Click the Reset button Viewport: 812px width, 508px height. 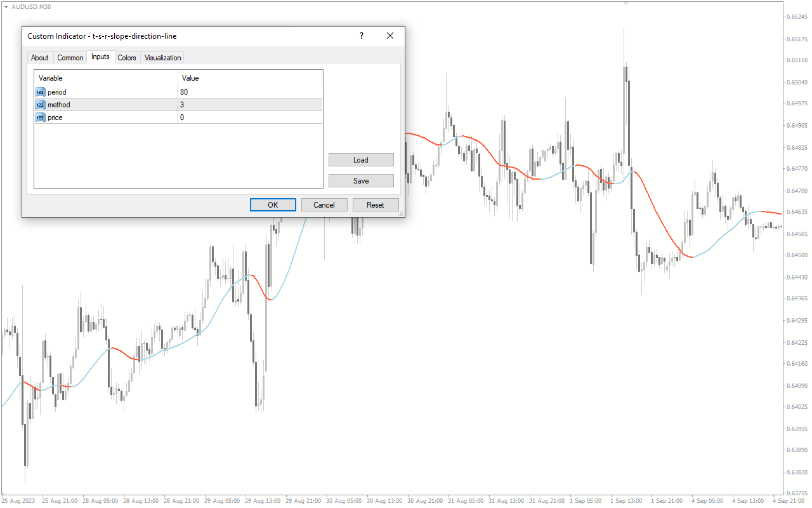(x=376, y=205)
